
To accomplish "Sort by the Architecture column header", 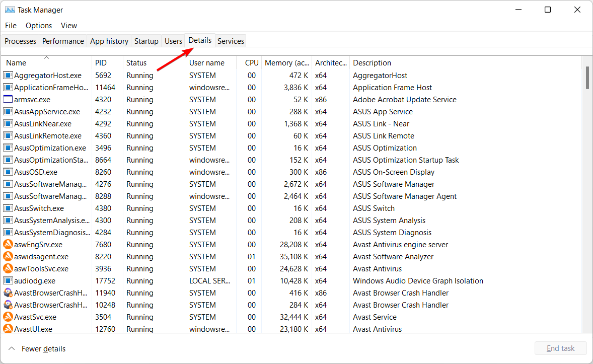I will 331,62.
